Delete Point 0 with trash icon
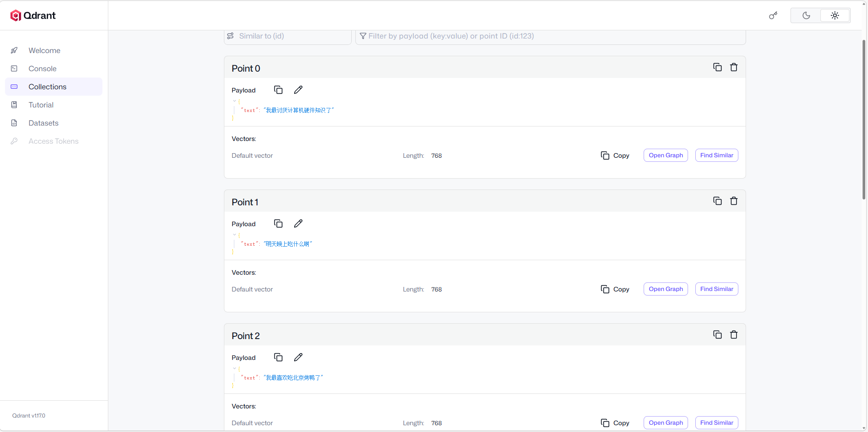The height and width of the screenshot is (432, 868). click(x=734, y=67)
